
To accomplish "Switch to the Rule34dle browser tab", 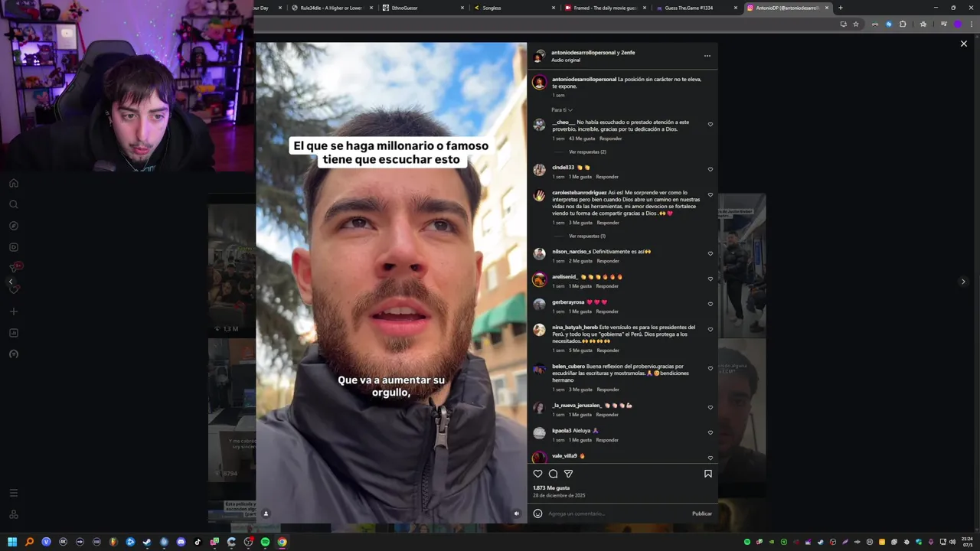I will click(332, 8).
